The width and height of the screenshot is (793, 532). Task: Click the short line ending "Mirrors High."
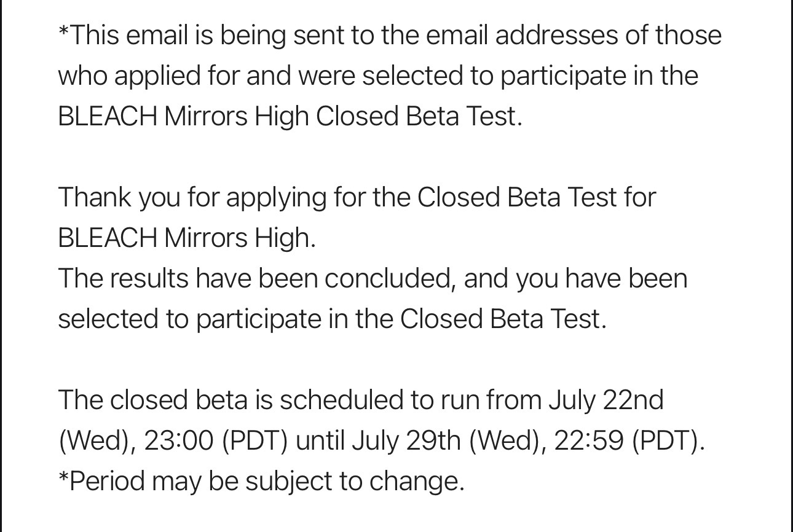[187, 238]
